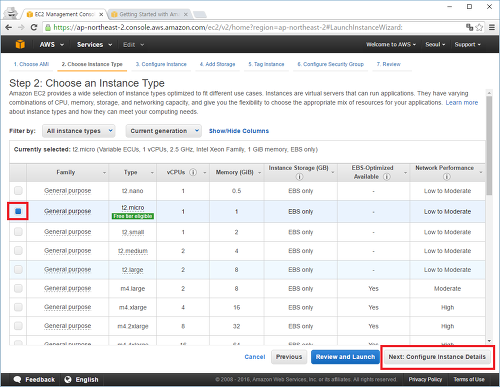This screenshot has height=387, width=500.
Task: Click the globe icon next to English
Action: (68, 379)
